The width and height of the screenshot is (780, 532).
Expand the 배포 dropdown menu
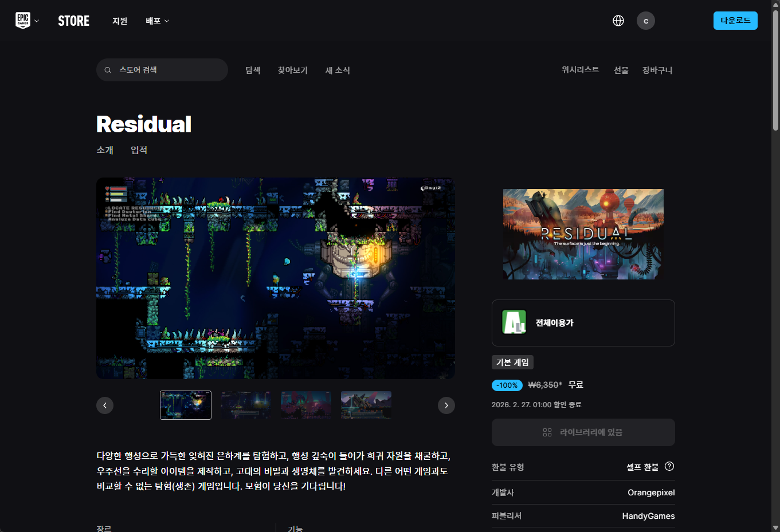(158, 21)
